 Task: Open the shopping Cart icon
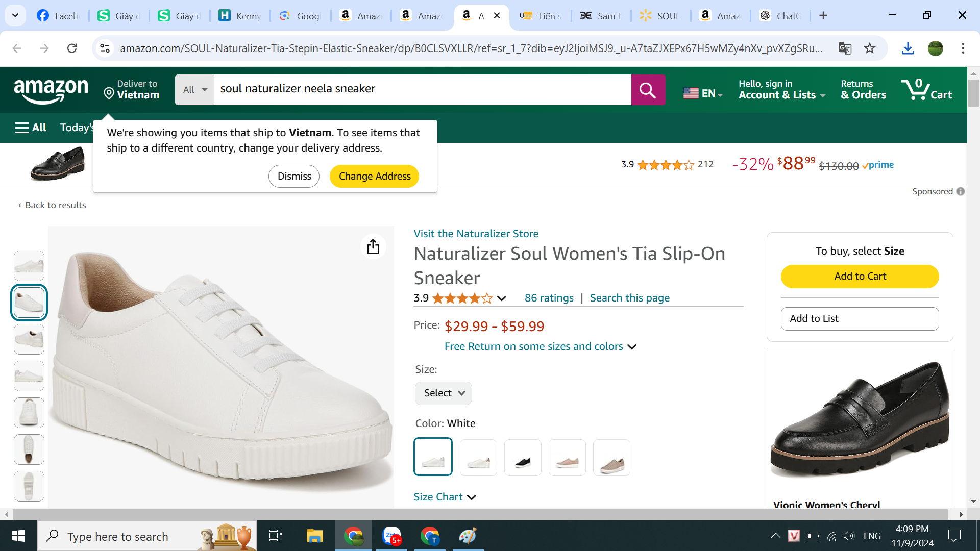coord(926,90)
